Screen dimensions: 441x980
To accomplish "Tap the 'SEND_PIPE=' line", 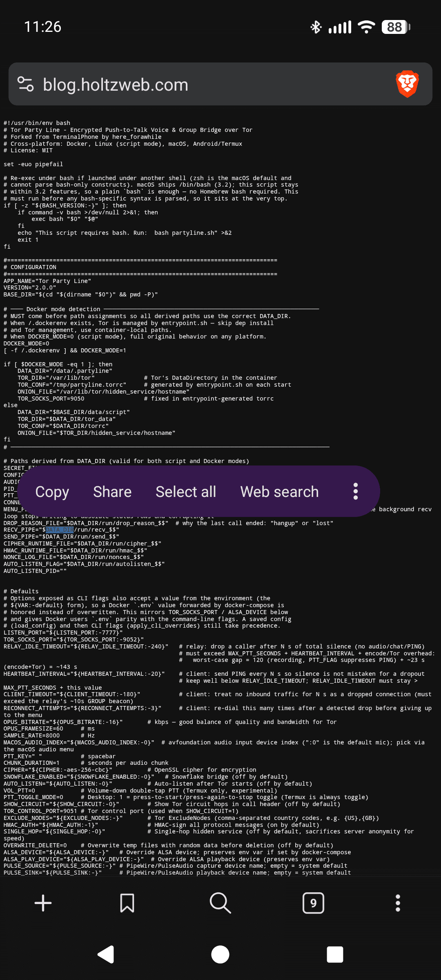I will tap(61, 537).
